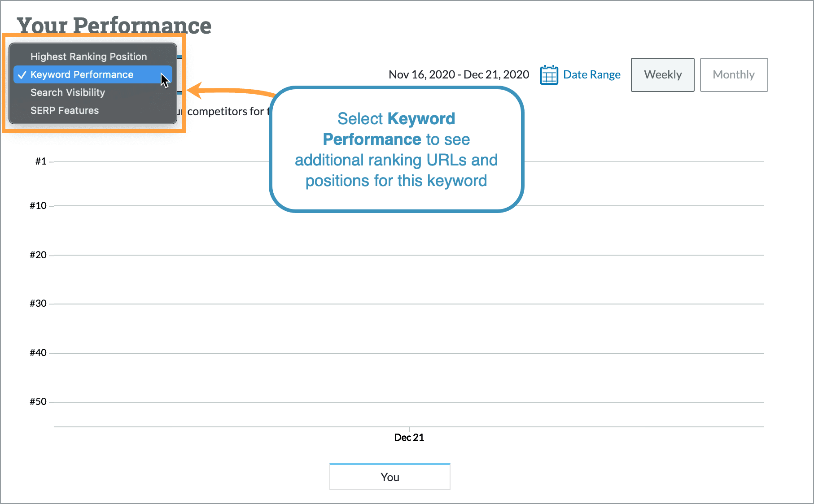814x504 pixels.
Task: Click the Nov 16 - Dec 21 date text
Action: (459, 74)
